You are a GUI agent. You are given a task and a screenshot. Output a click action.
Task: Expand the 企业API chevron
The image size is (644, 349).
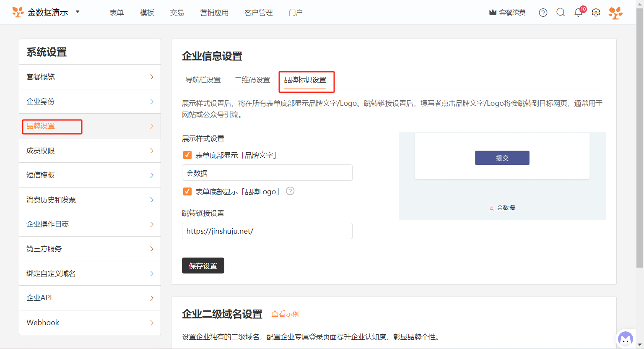click(152, 298)
